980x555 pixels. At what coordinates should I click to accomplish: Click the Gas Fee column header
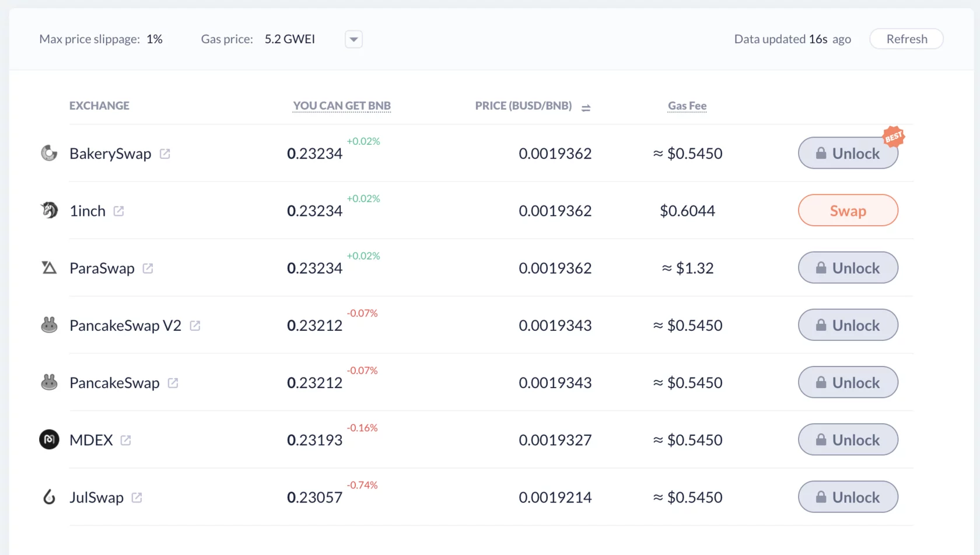click(687, 106)
